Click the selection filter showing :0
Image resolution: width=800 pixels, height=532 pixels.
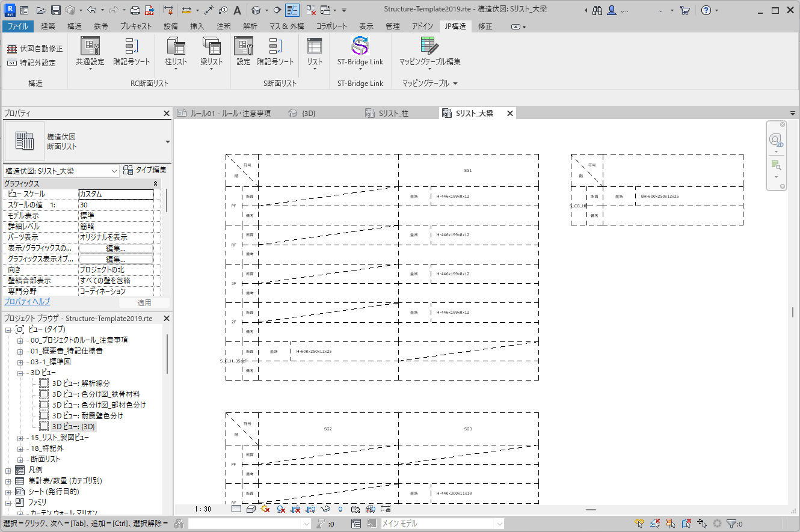tap(325, 523)
